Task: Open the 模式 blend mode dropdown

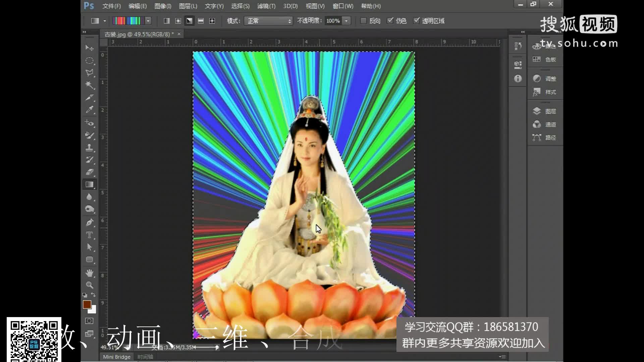Action: click(268, 21)
